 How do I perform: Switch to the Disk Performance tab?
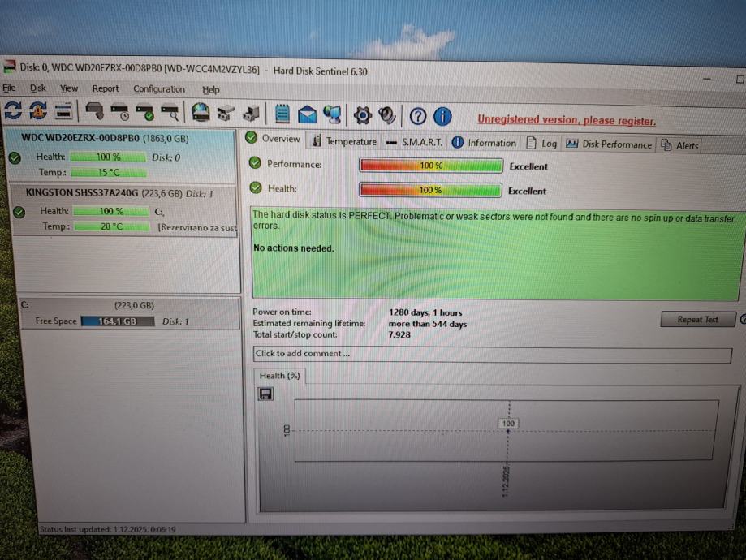pyautogui.click(x=609, y=144)
